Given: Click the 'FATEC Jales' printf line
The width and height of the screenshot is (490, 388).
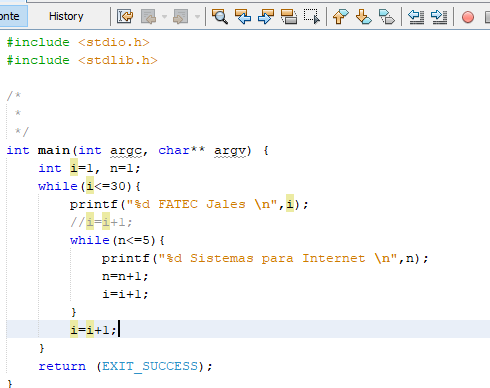Looking at the screenshot, I should 189,204.
